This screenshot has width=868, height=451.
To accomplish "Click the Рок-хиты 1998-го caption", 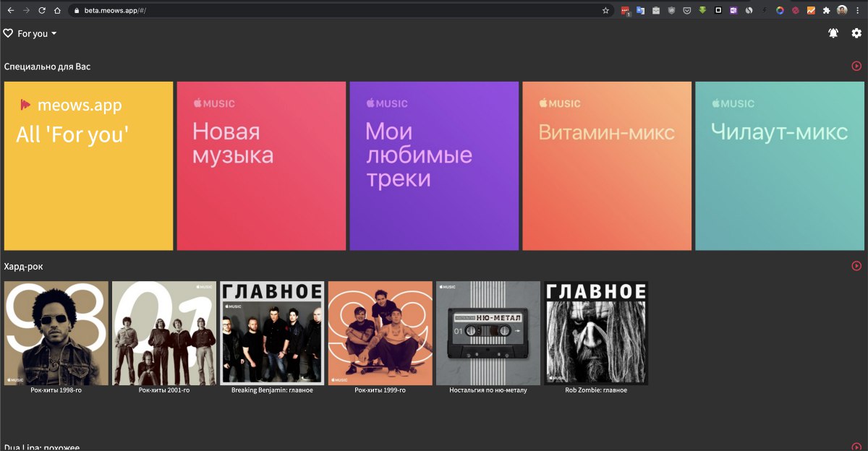I will point(56,390).
